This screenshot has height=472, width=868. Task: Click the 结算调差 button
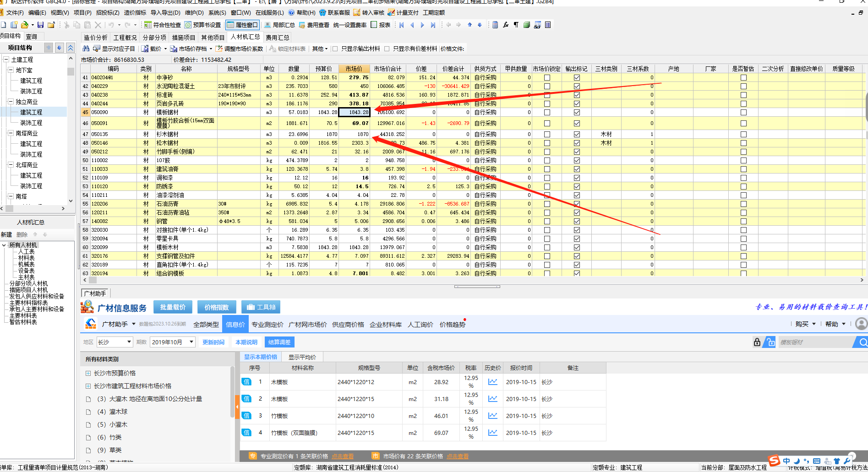pyautogui.click(x=279, y=342)
